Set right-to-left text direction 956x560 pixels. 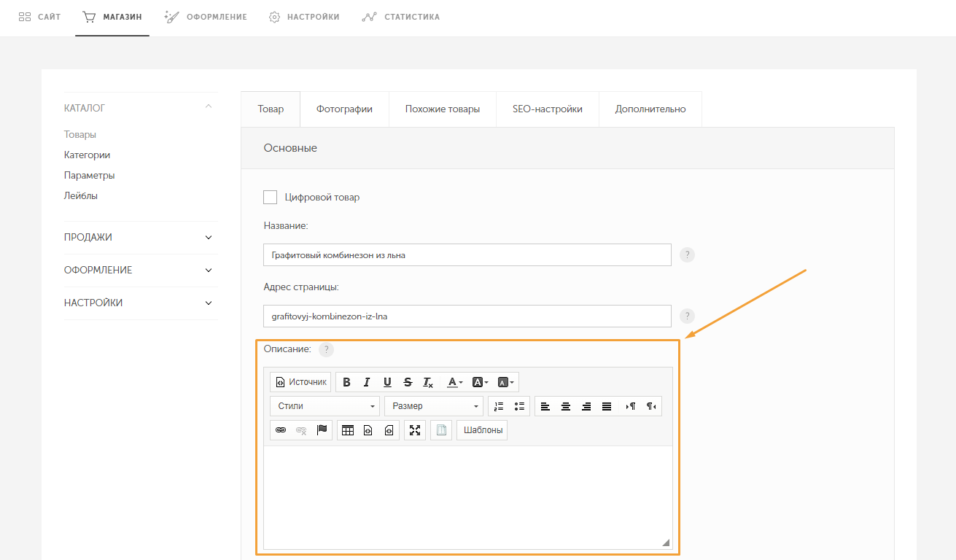[651, 406]
